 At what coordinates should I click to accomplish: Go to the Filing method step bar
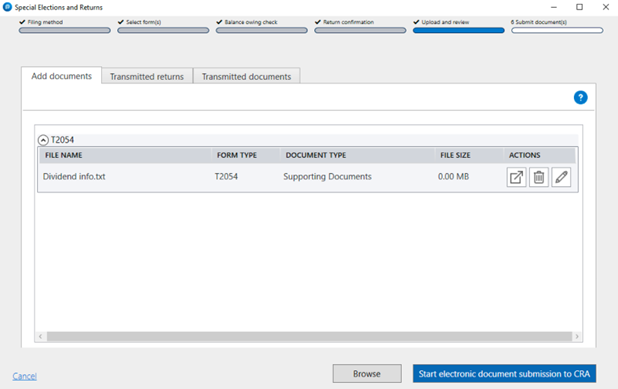tap(65, 30)
